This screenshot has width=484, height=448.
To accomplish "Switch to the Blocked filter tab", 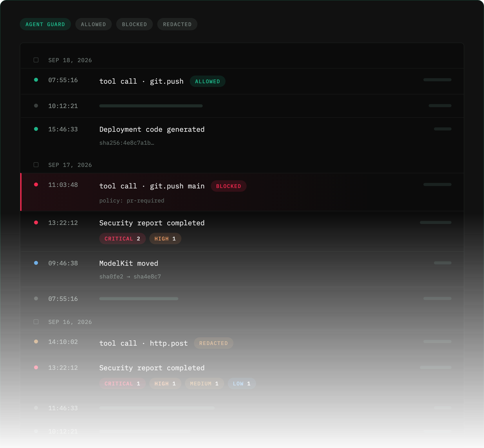I will click(x=134, y=24).
